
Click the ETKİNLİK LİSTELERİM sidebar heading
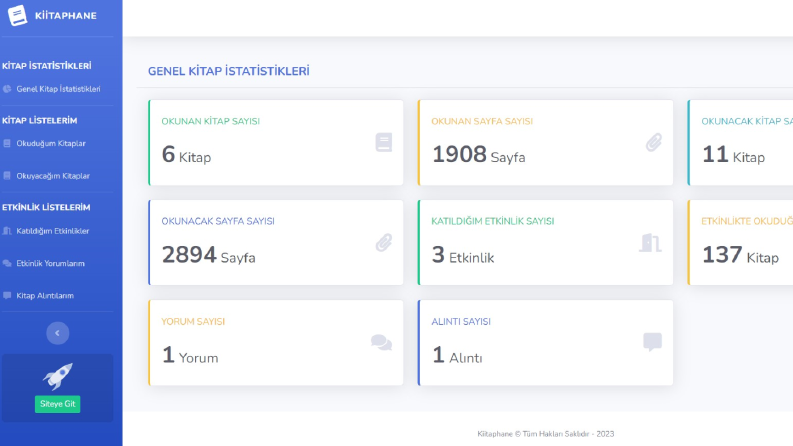click(46, 207)
